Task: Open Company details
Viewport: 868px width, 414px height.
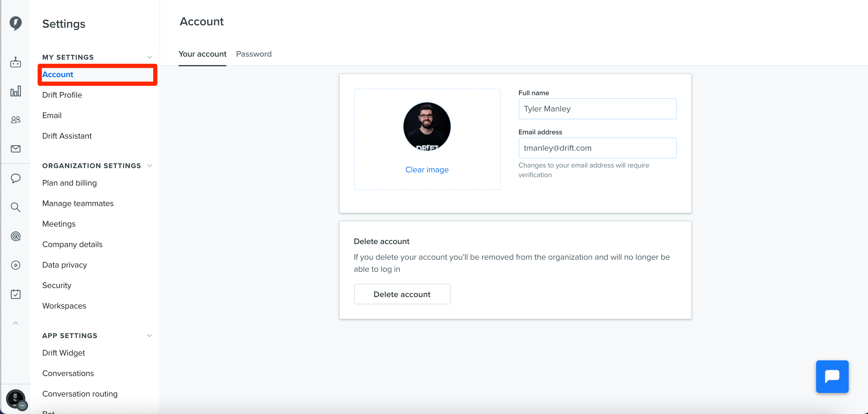Action: 72,244
